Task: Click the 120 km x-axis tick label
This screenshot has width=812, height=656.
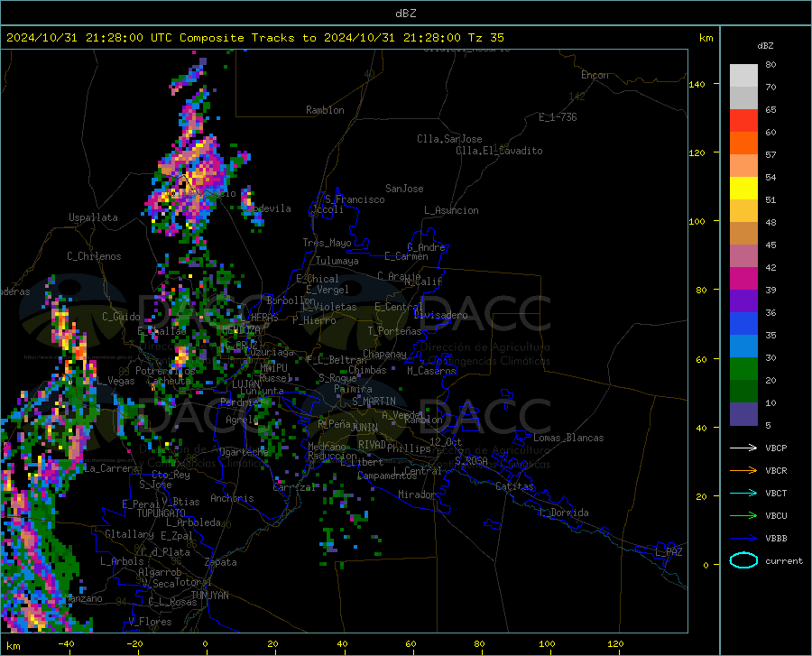Action: click(615, 643)
